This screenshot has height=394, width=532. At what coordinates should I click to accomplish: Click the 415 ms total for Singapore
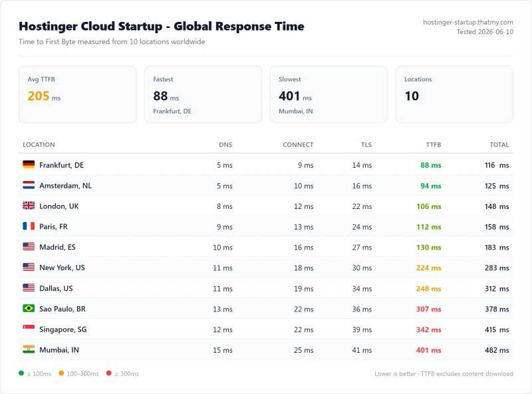pos(497,329)
